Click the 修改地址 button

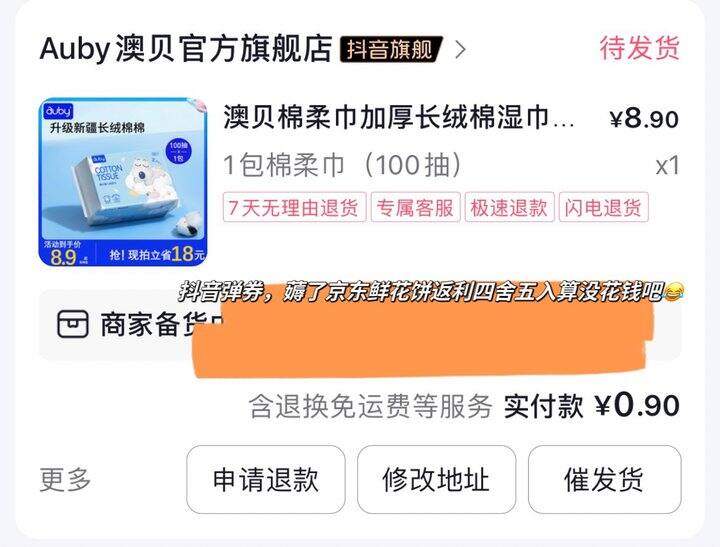[x=437, y=479]
